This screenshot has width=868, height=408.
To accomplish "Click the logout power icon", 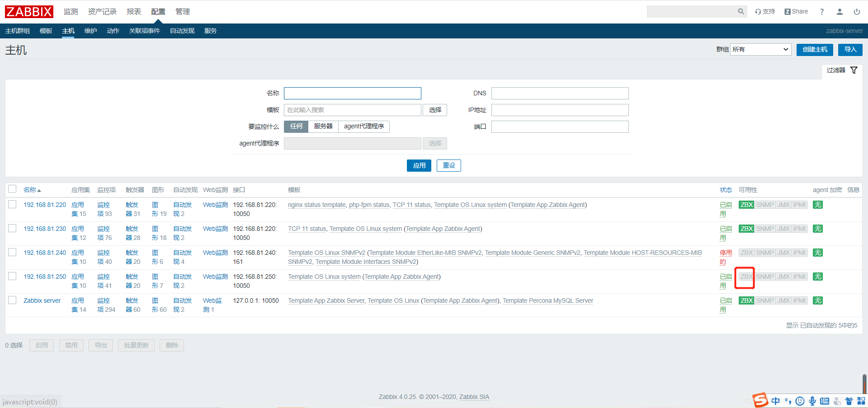I will [x=857, y=12].
